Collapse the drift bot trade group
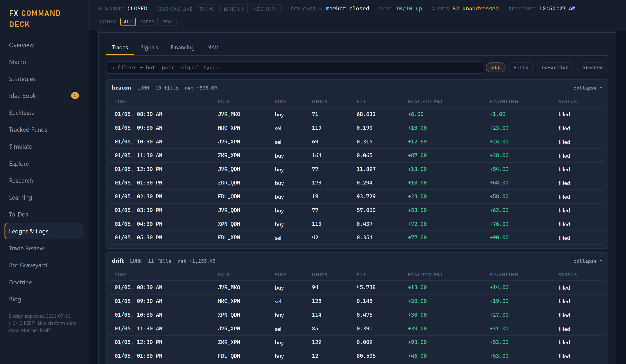Viewport: 626px width, 364px height. (x=588, y=261)
